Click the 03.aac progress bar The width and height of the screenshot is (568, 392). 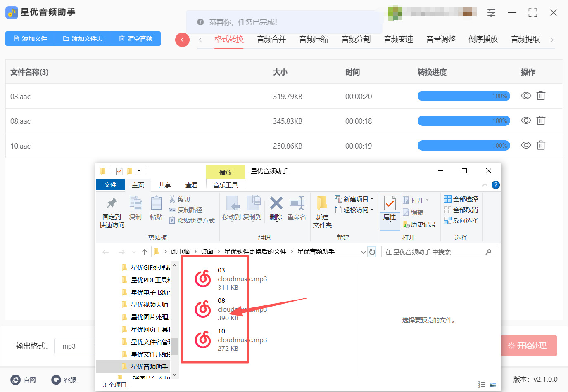(x=464, y=96)
